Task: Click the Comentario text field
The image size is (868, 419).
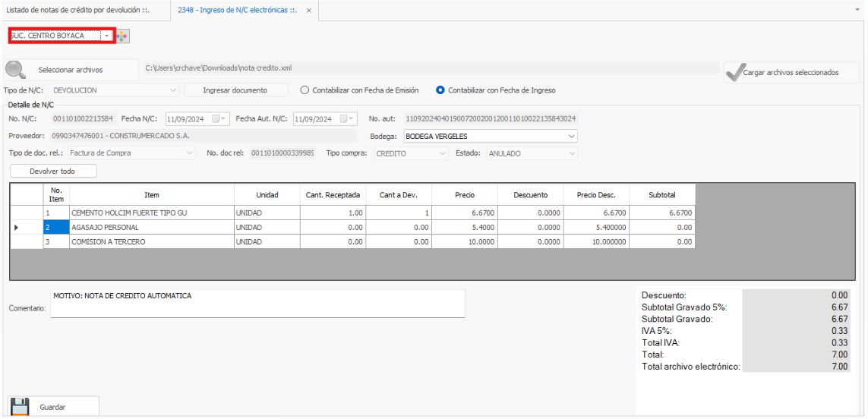Action: (257, 304)
